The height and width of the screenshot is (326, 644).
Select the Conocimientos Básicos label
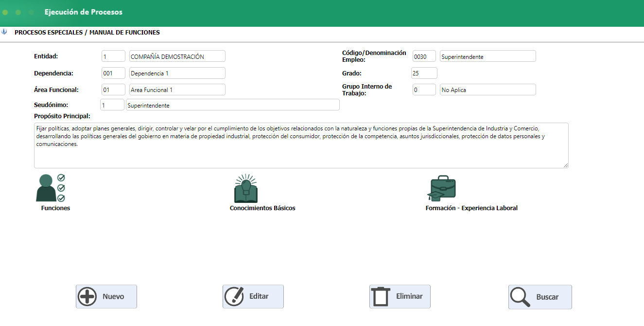[262, 208]
